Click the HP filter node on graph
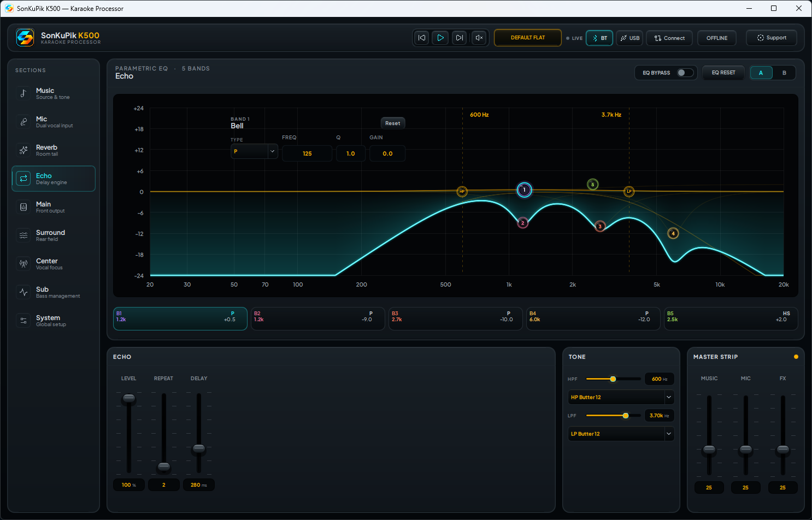This screenshot has height=520, width=812. (462, 191)
